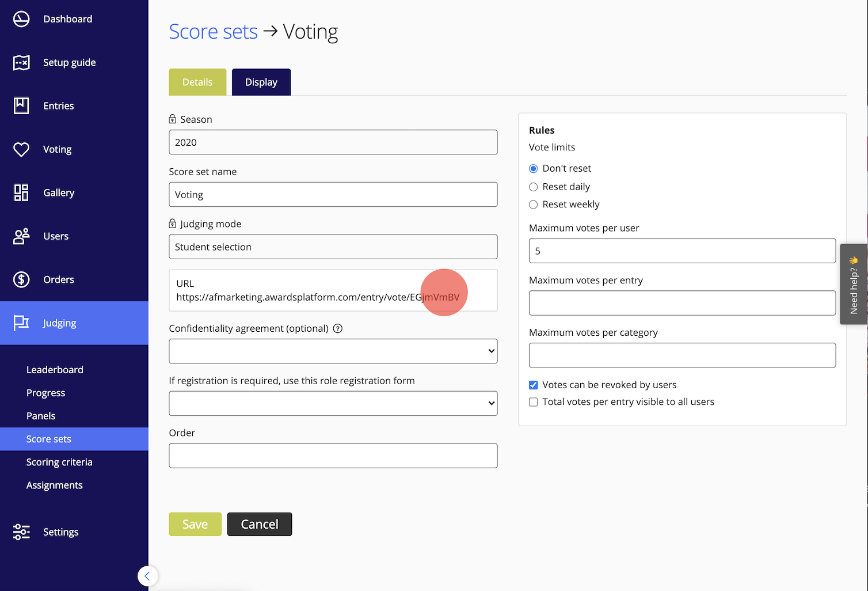Uncheck Votes can be revoked by users
Image resolution: width=868 pixels, height=591 pixels.
(533, 385)
